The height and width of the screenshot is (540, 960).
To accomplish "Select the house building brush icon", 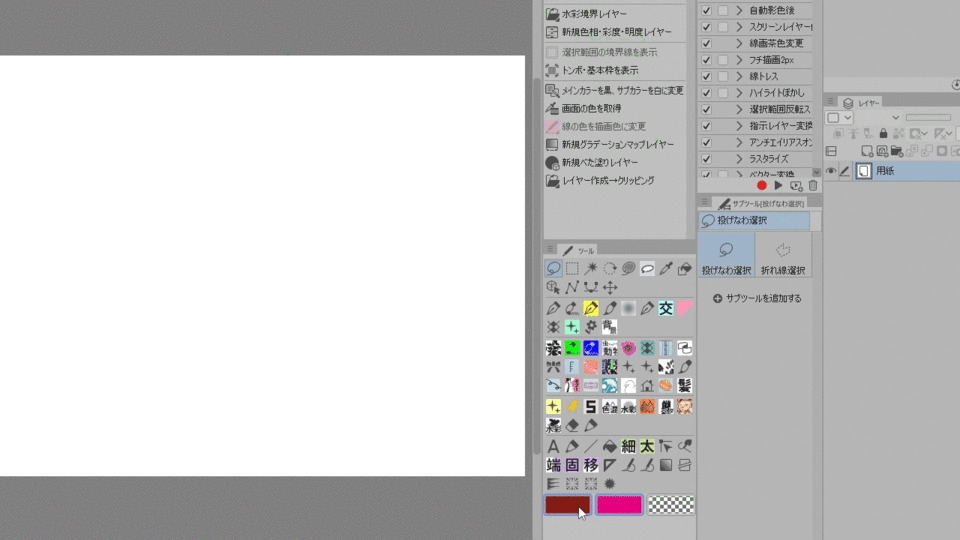I will 647,386.
